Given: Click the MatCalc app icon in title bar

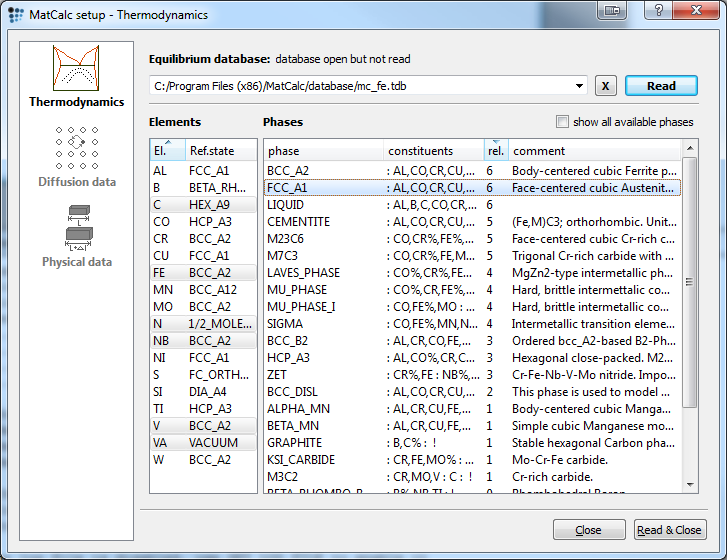Looking at the screenshot, I should click(x=16, y=15).
